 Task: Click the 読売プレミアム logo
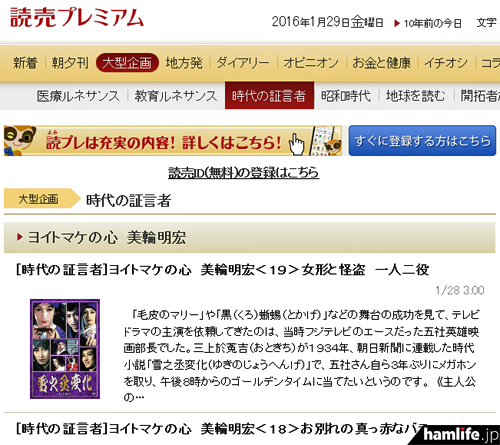pos(77,17)
